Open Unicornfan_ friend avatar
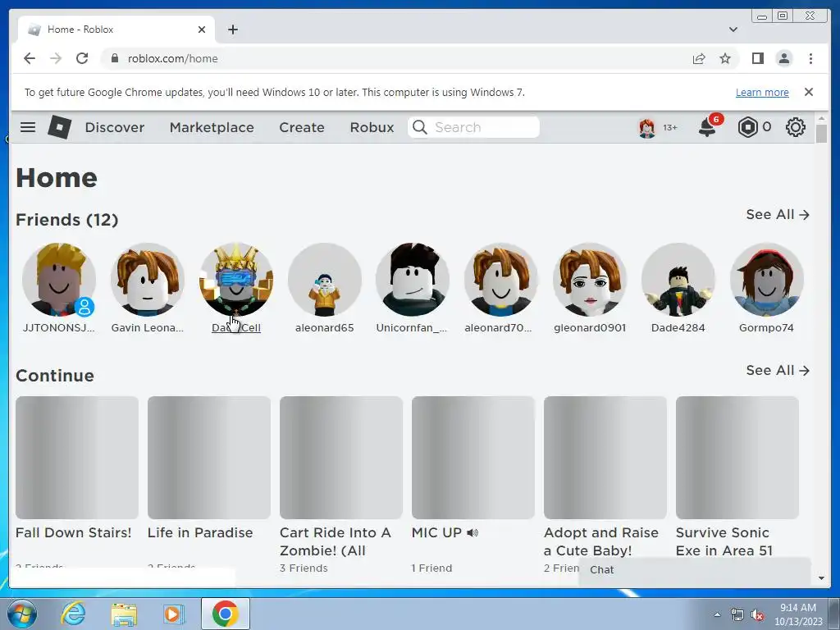 click(x=413, y=280)
